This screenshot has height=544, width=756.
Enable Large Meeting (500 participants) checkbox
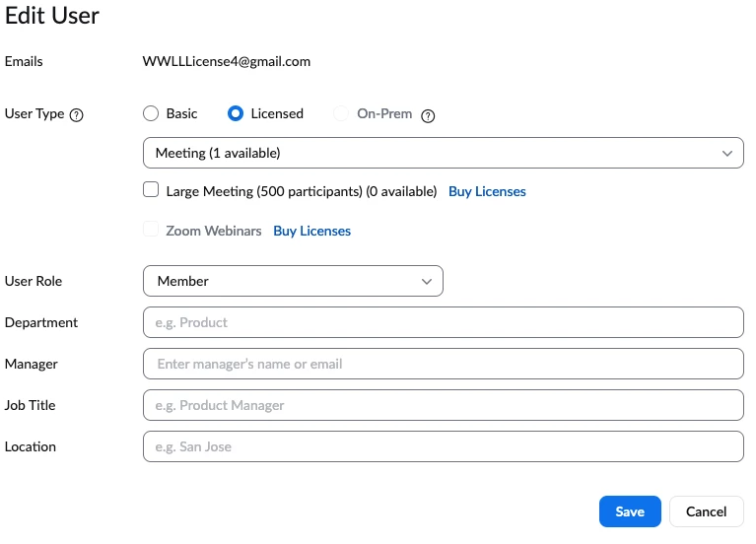tap(151, 190)
